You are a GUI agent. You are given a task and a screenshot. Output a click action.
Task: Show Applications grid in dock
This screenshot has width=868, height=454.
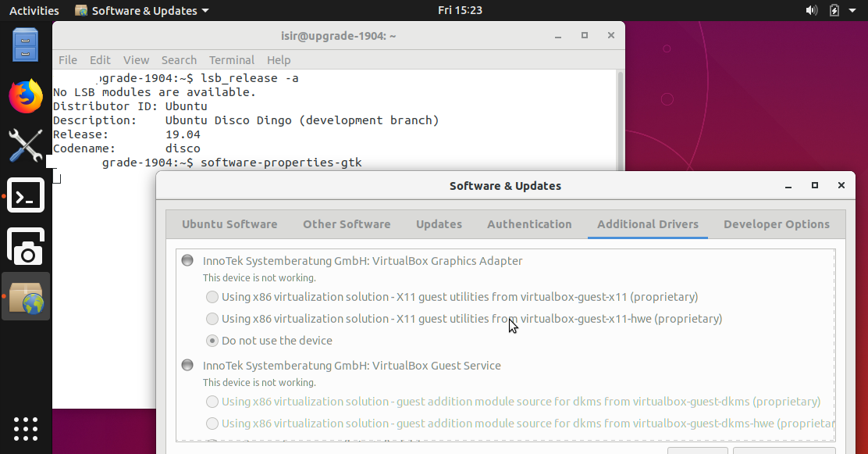(26, 429)
